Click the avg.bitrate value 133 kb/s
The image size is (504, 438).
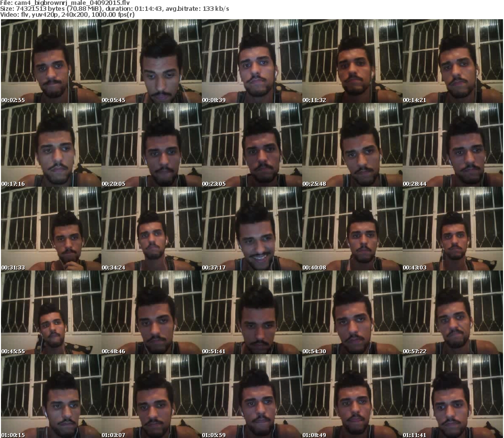click(216, 9)
